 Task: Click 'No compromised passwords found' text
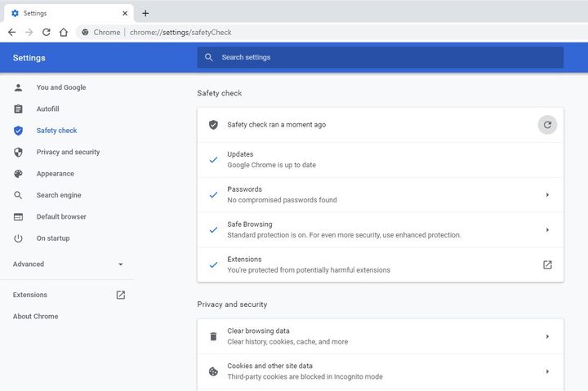point(282,200)
